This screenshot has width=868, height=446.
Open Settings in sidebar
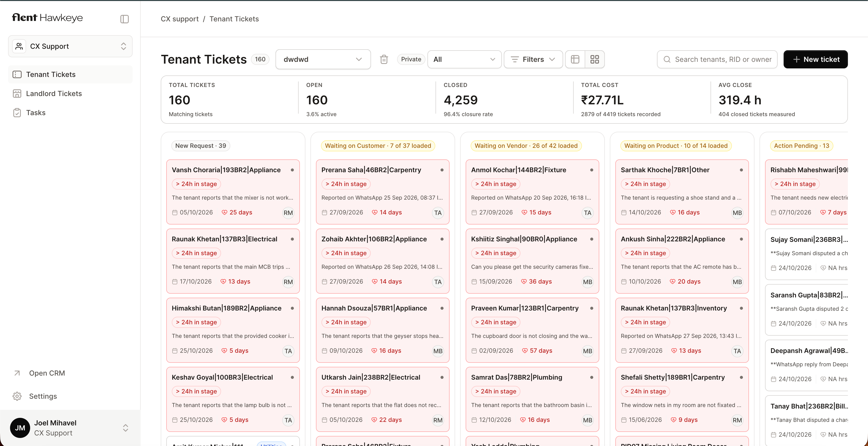coord(70,396)
